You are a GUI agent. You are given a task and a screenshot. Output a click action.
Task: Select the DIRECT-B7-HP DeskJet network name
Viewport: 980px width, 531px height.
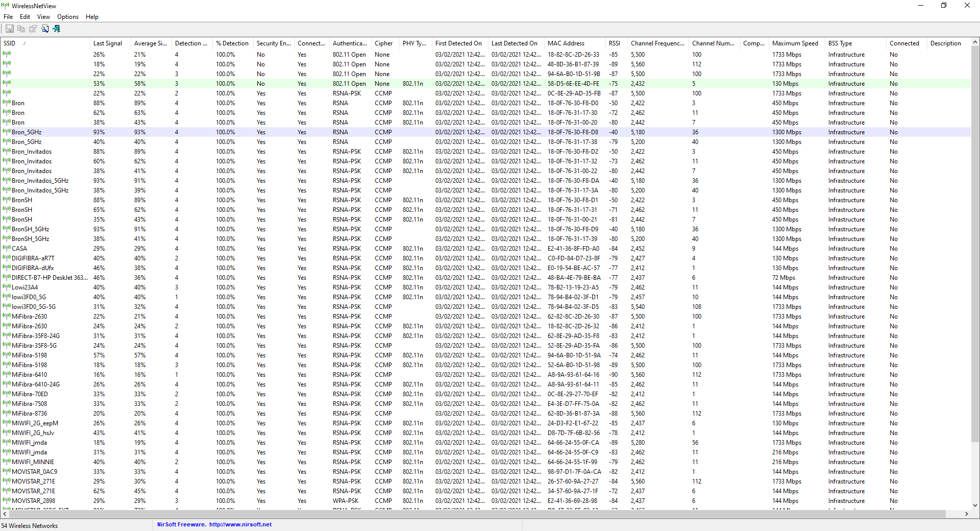[50, 278]
